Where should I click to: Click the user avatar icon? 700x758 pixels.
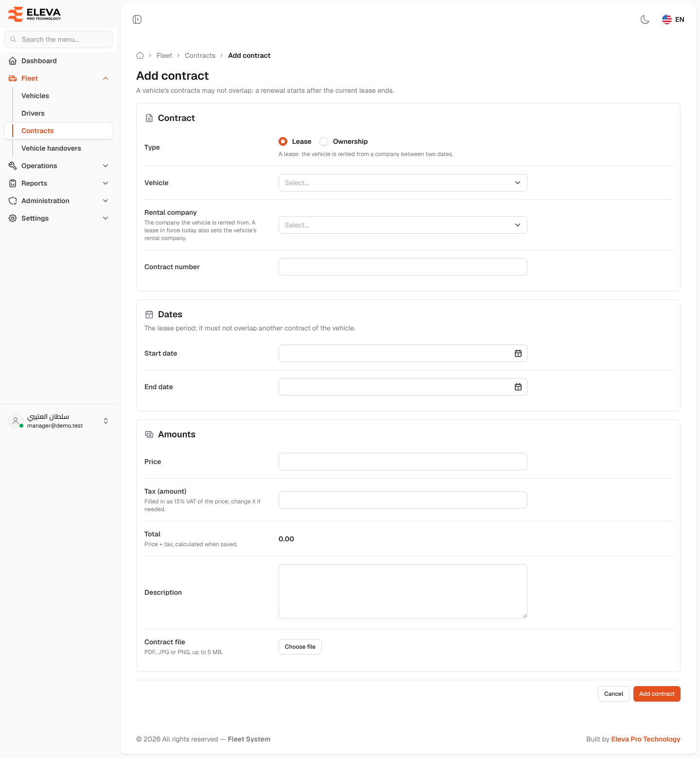pyautogui.click(x=16, y=421)
